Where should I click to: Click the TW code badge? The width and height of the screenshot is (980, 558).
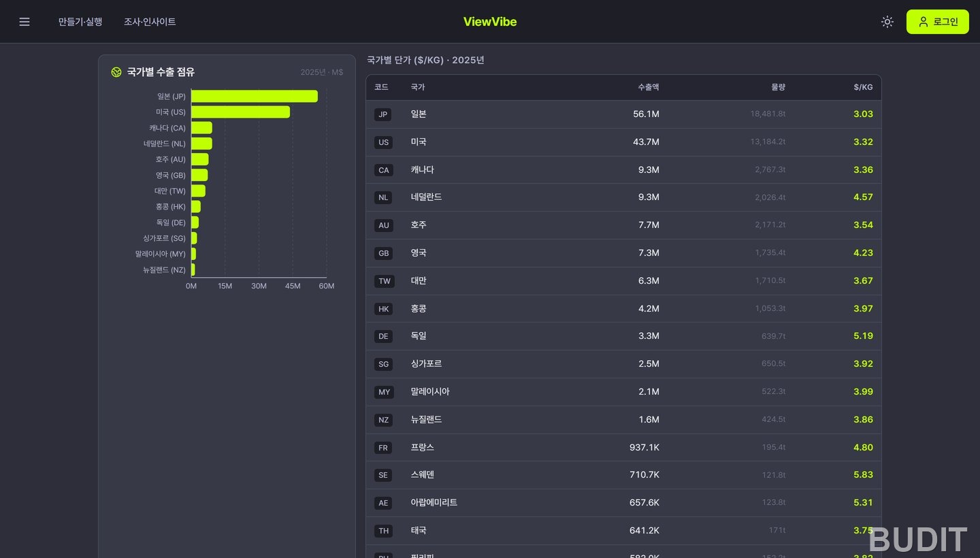pos(385,281)
